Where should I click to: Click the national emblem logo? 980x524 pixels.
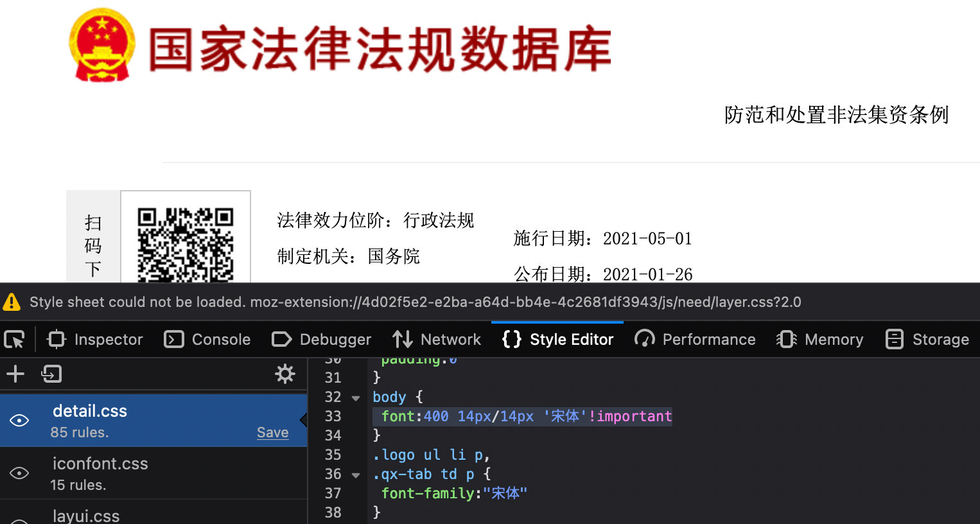coord(102,46)
